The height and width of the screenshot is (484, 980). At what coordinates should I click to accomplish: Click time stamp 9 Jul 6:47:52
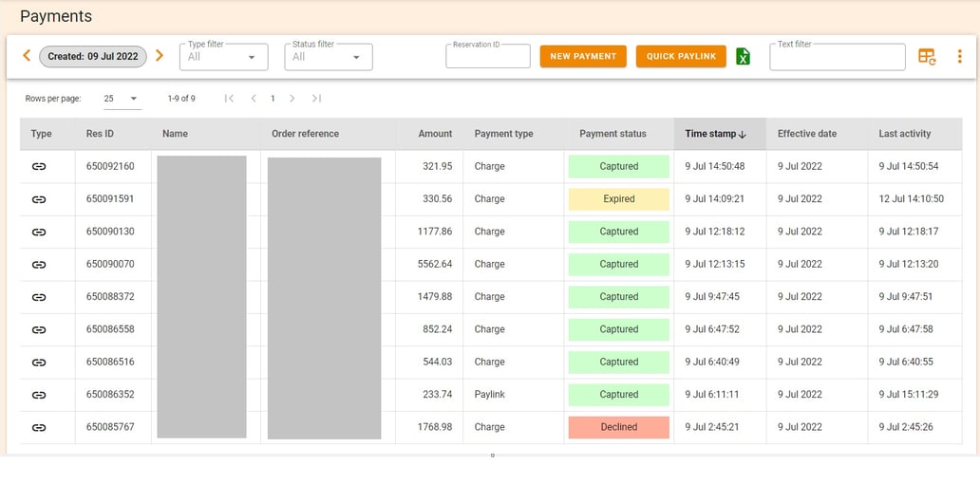tap(712, 329)
